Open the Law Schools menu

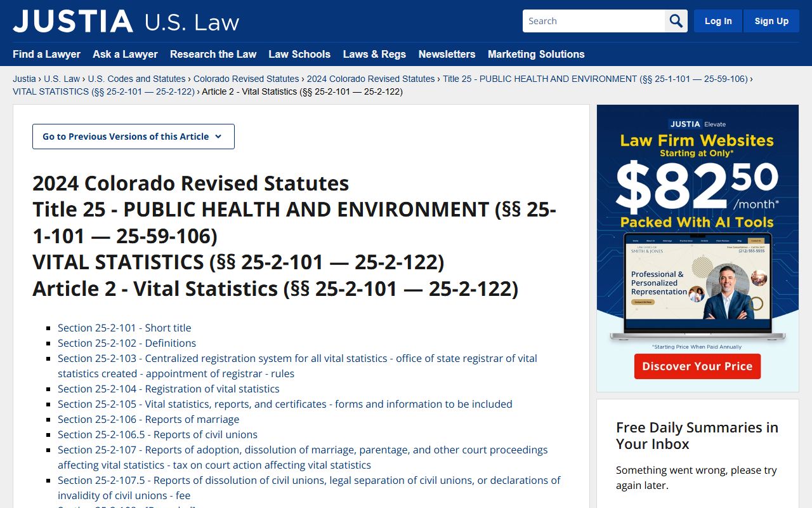[299, 54]
